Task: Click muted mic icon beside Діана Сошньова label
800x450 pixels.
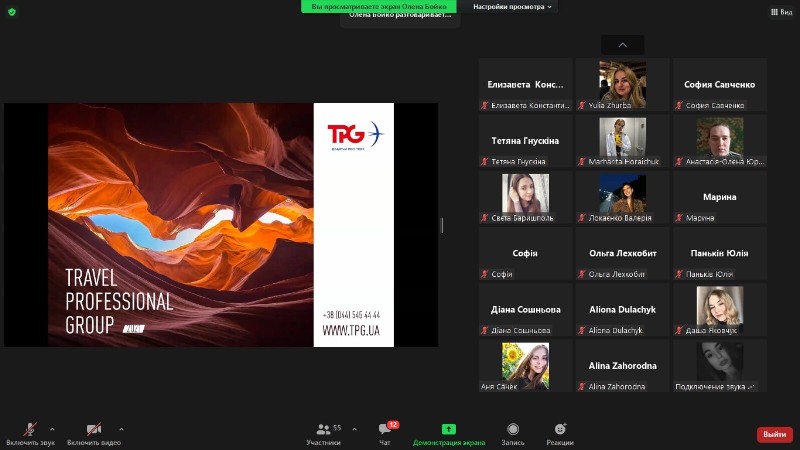Action: click(x=485, y=330)
